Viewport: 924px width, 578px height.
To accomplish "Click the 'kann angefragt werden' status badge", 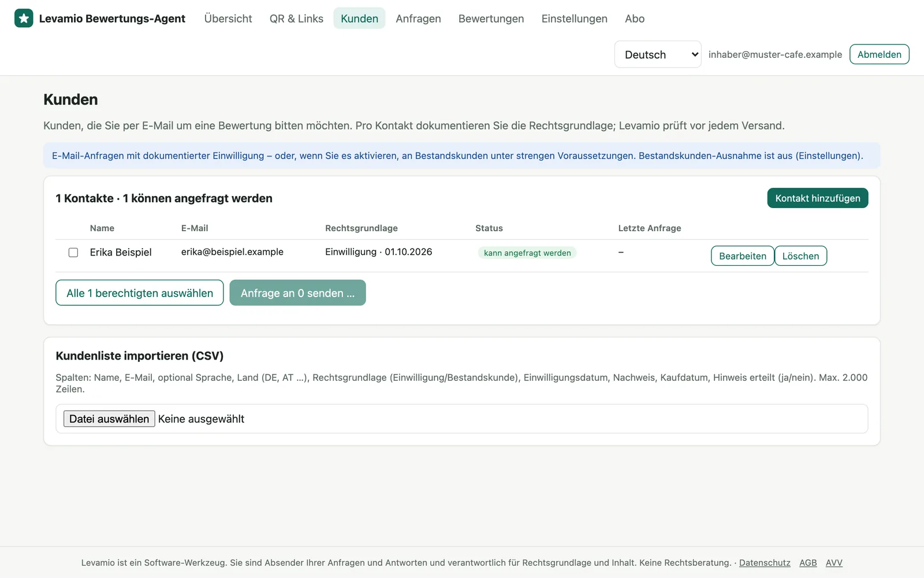I will [x=527, y=253].
